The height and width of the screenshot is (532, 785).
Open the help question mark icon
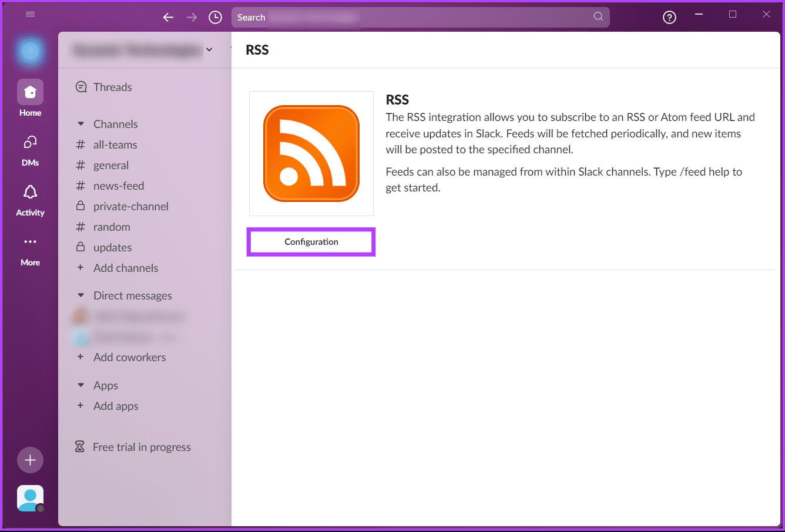669,18
